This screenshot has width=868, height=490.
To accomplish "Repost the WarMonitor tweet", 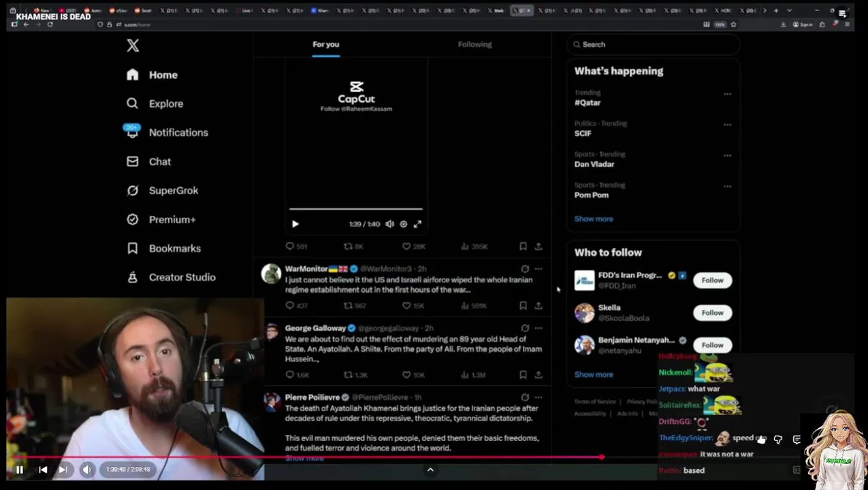I will [355, 306].
